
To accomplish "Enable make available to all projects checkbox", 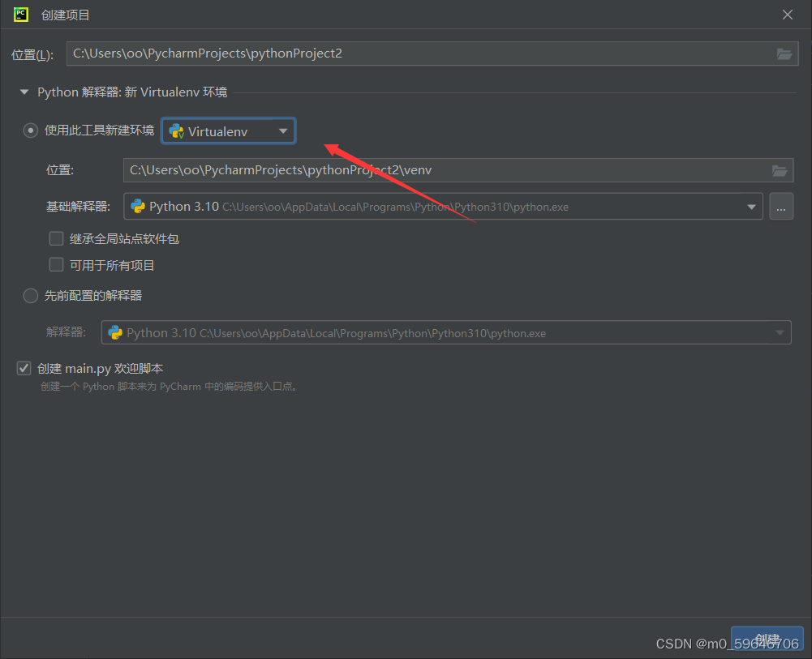I will [57, 265].
